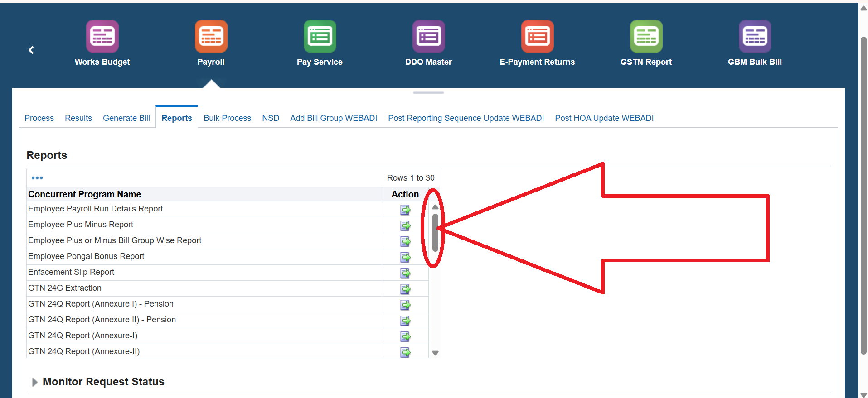Run Employee Plus or Minus Bill Group Wise action
Image resolution: width=868 pixels, height=398 pixels.
405,241
